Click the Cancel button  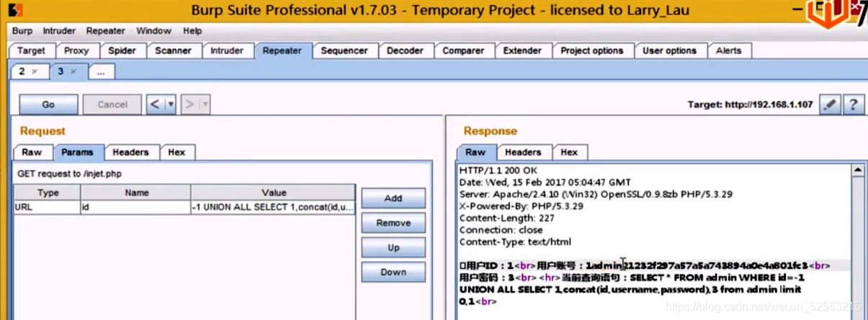click(112, 105)
